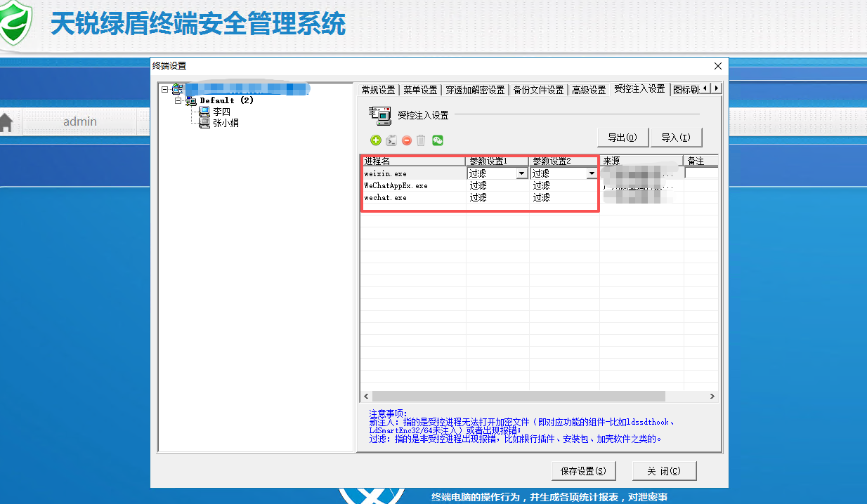Image resolution: width=867 pixels, height=504 pixels.
Task: Select the Default (2) tree node
Action: (x=226, y=100)
